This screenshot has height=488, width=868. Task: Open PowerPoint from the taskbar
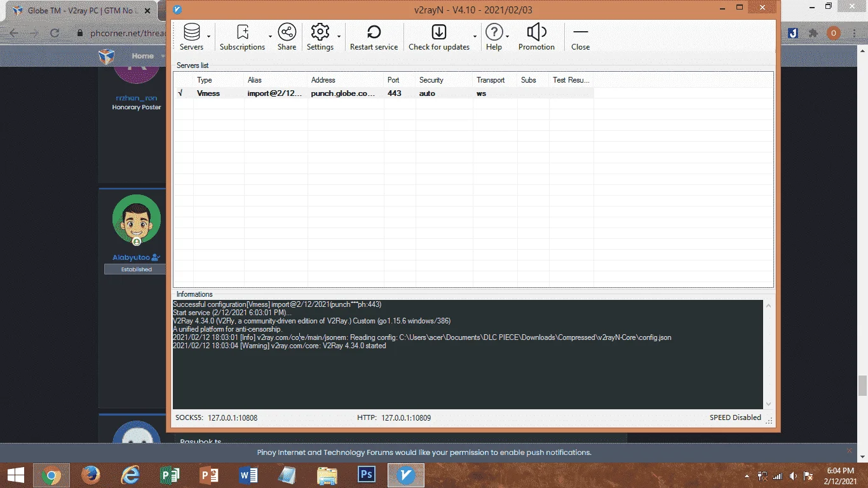(x=209, y=475)
